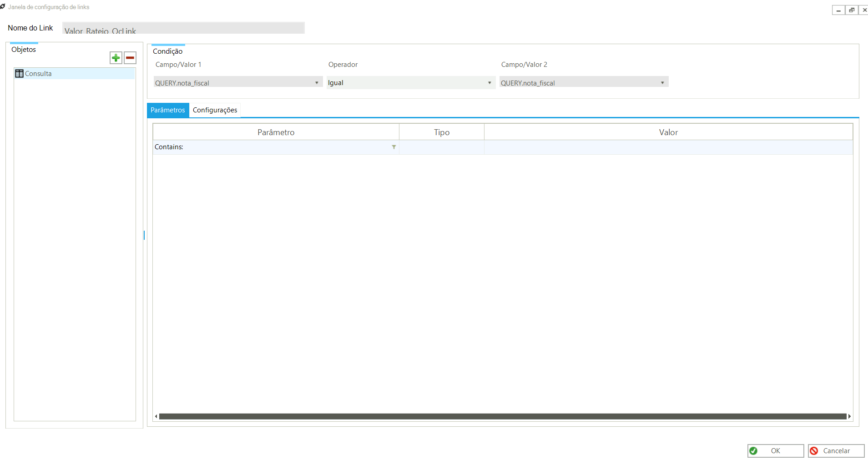Image resolution: width=868 pixels, height=460 pixels.
Task: Click the Nome do Link text field
Action: click(x=183, y=28)
